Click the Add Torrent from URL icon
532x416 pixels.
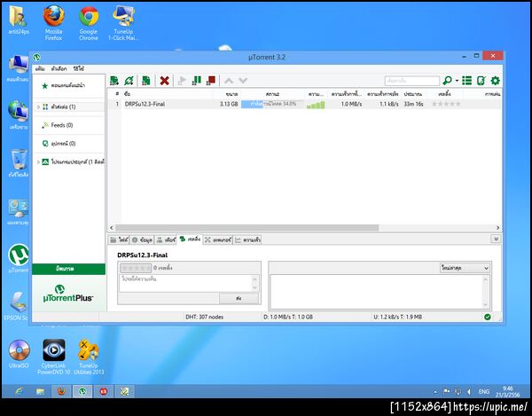coord(129,81)
